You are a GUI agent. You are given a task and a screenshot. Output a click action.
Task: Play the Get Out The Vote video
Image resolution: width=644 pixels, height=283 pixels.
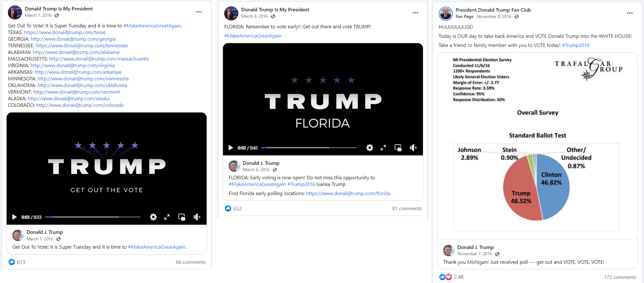(14, 217)
